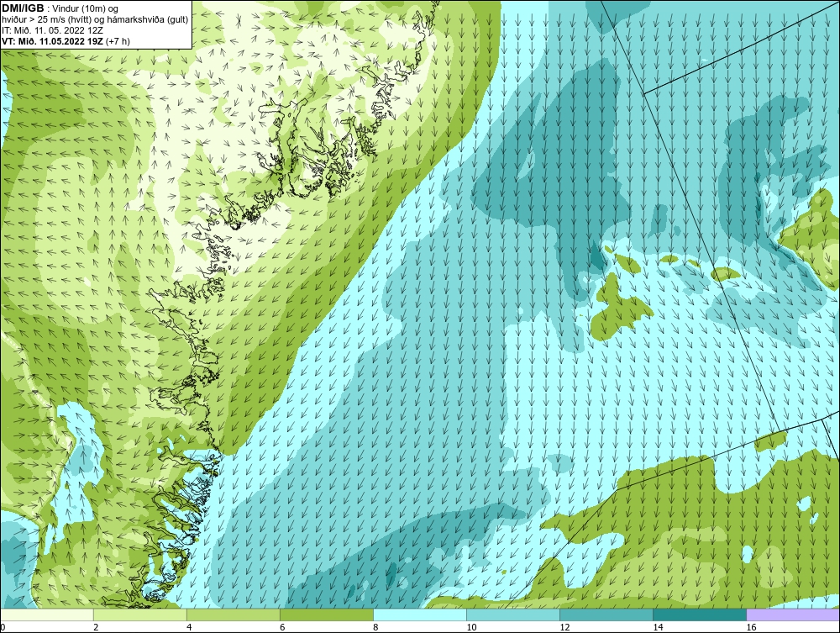Click the legend tick label 4
Viewport: 840px width, 633px height.
tap(189, 627)
